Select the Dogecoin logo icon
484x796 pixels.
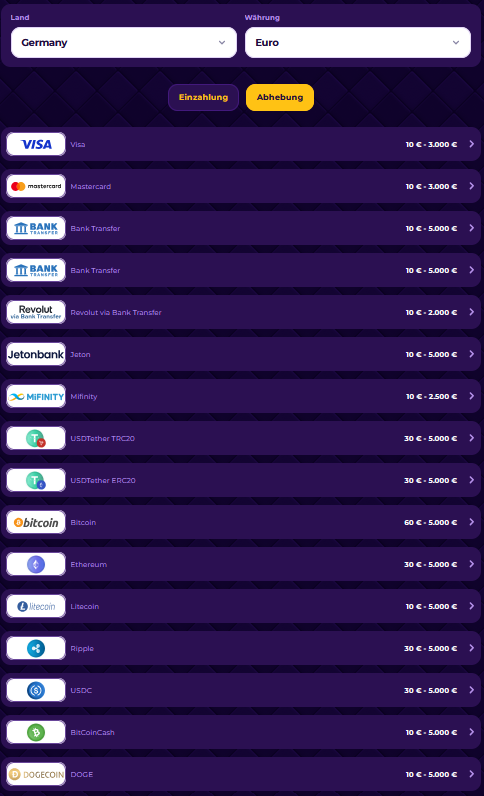(36, 774)
